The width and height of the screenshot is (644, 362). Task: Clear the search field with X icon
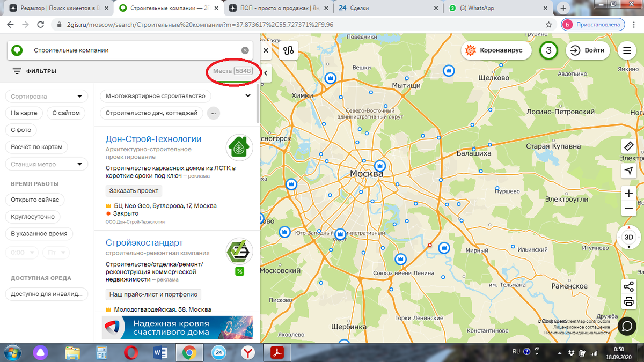point(245,50)
